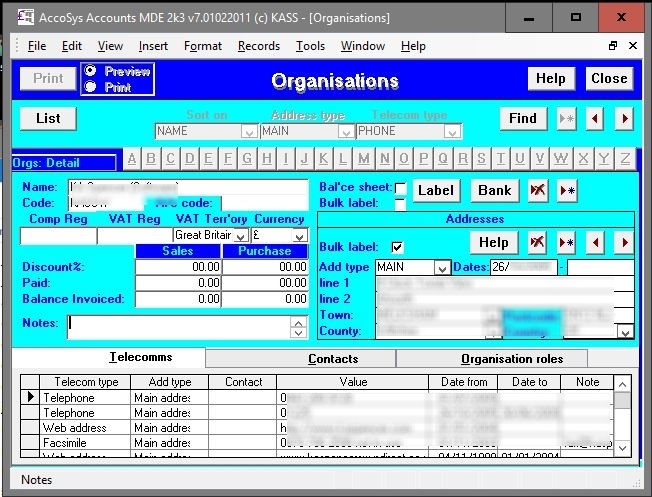Screen dimensions: 652x497
Task: Filter organisations by letter Z
Action: (x=625, y=158)
